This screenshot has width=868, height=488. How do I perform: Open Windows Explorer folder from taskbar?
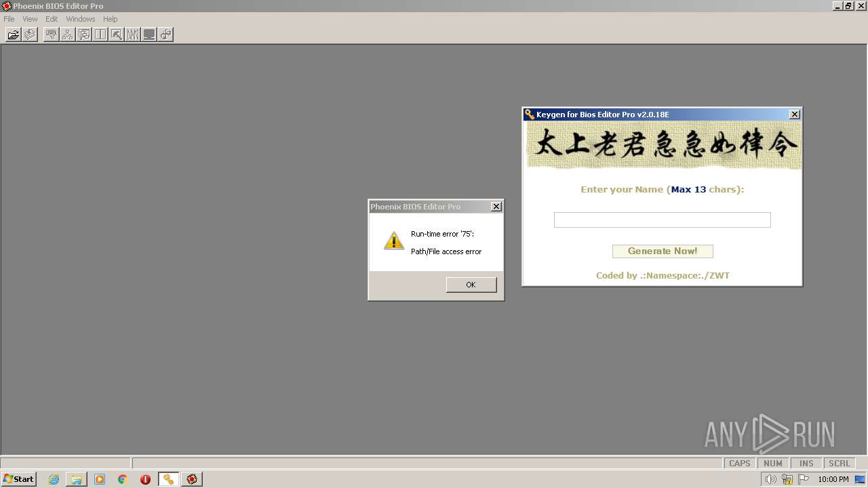[77, 479]
